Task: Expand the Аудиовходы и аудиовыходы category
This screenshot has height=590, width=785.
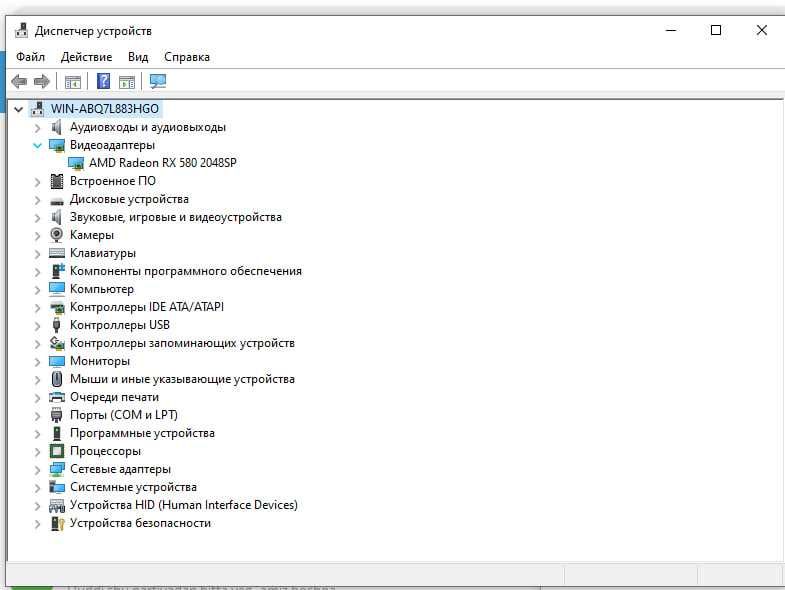Action: (37, 128)
